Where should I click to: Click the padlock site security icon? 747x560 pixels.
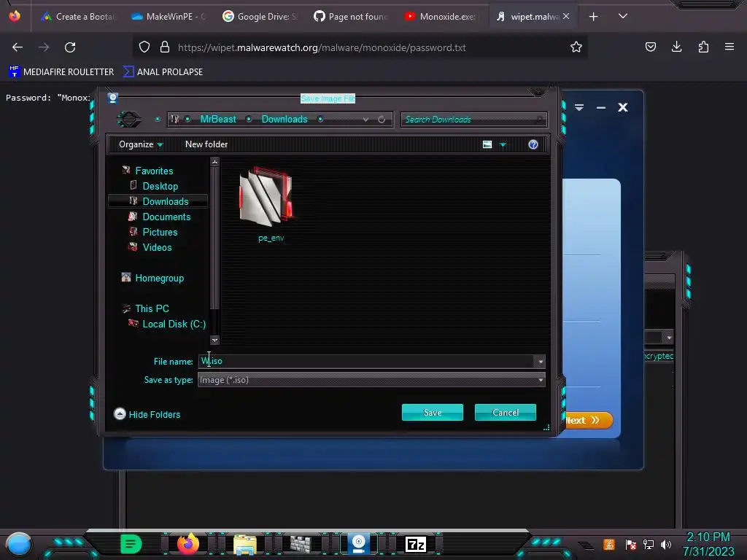[x=165, y=47]
